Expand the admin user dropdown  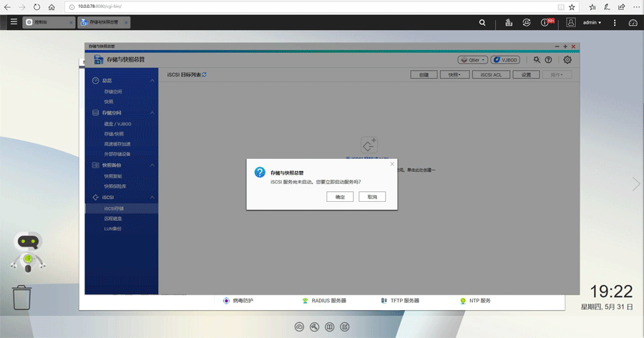pos(592,23)
